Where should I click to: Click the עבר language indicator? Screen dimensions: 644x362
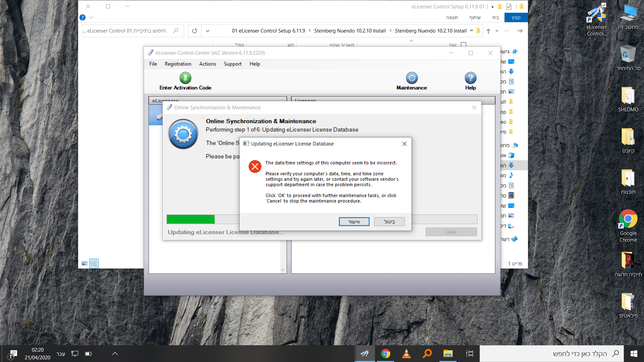[x=61, y=354]
